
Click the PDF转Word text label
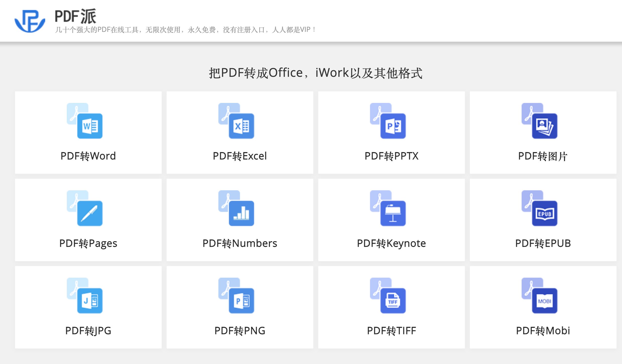pos(88,156)
